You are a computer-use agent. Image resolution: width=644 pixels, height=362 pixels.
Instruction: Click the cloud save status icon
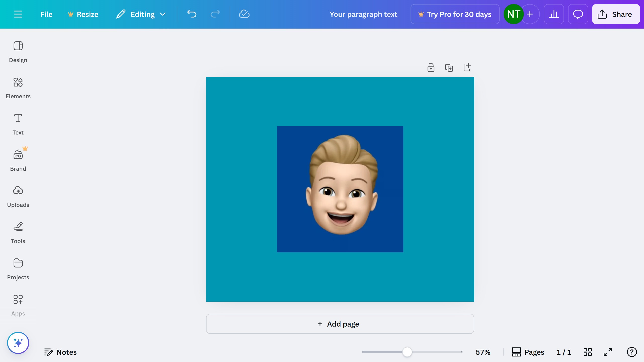pos(244,14)
